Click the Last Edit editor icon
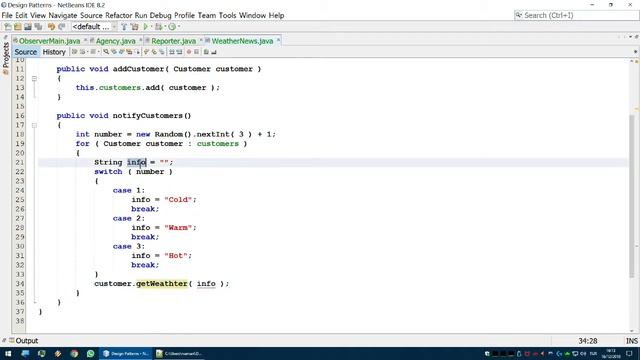This screenshot has height=360, width=640. coord(74,52)
